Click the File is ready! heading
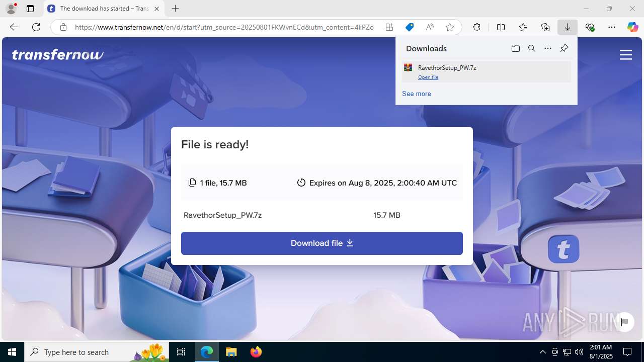The height and width of the screenshot is (362, 644). click(215, 144)
